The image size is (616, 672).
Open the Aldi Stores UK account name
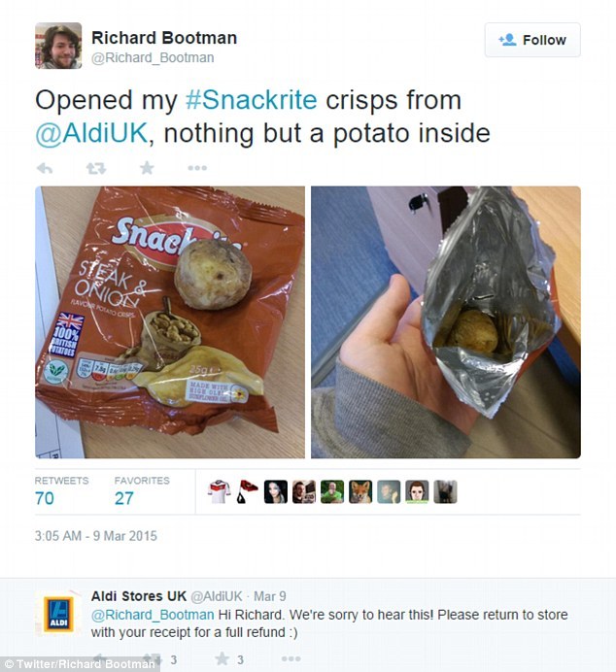tap(139, 596)
